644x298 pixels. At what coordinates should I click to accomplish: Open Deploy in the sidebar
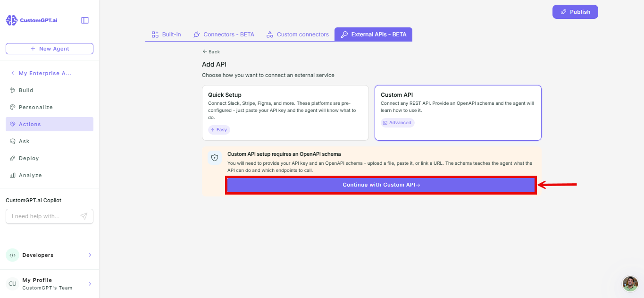[x=50, y=158]
